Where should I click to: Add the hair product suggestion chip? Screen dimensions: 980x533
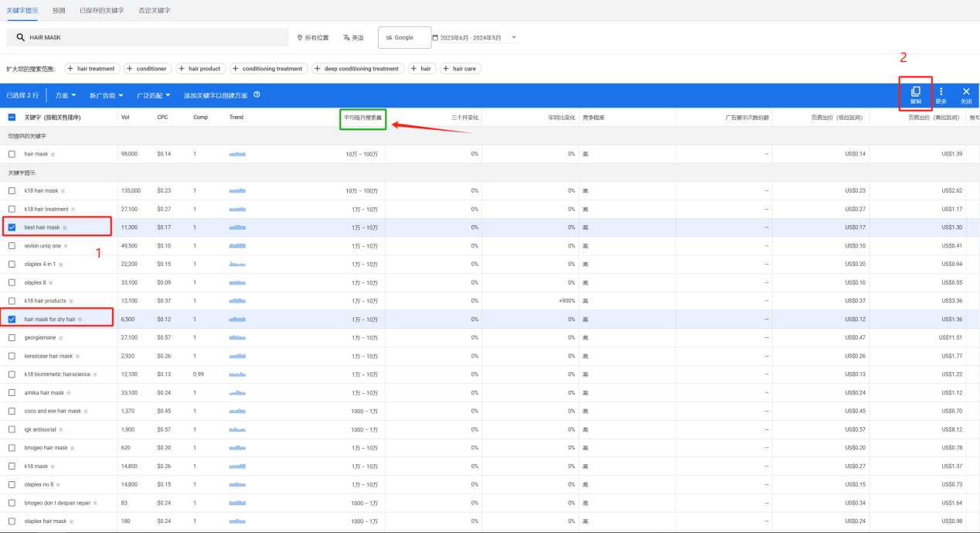point(200,69)
